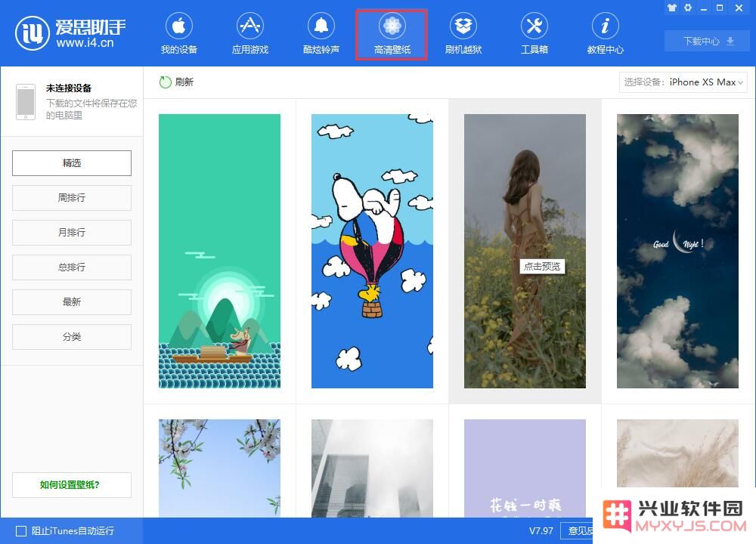Image resolution: width=756 pixels, height=544 pixels.
Task: Open the 意见反馈 feedback button
Action: (578, 531)
